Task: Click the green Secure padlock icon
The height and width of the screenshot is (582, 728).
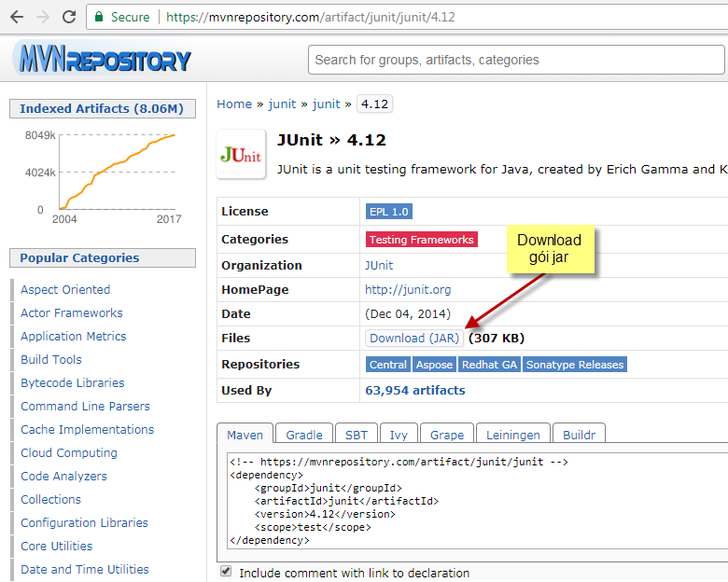Action: (98, 17)
